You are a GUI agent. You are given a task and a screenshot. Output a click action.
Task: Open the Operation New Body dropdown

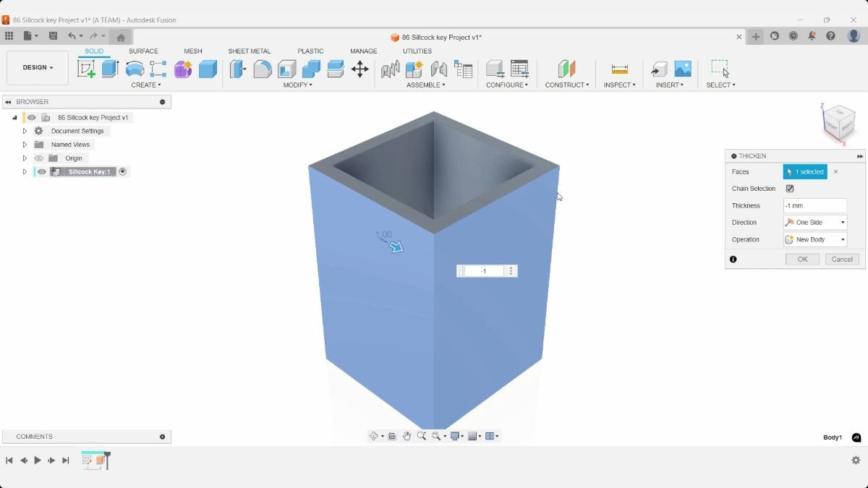815,239
